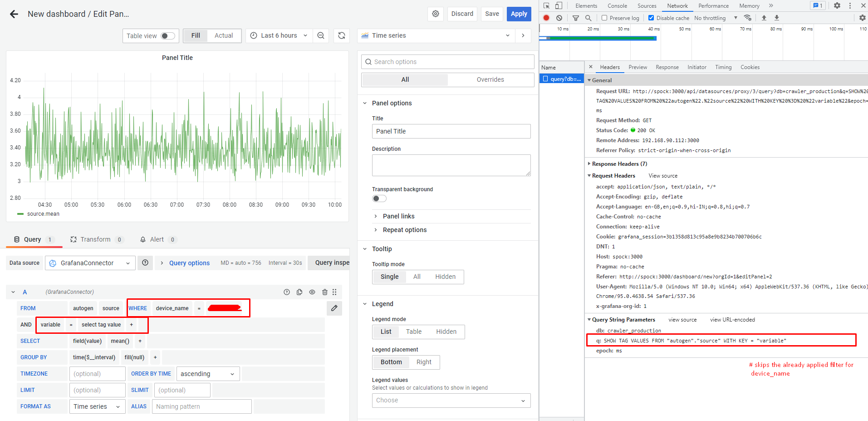Zoom out the time range with magnifier icon
868x421 pixels.
tap(321, 35)
